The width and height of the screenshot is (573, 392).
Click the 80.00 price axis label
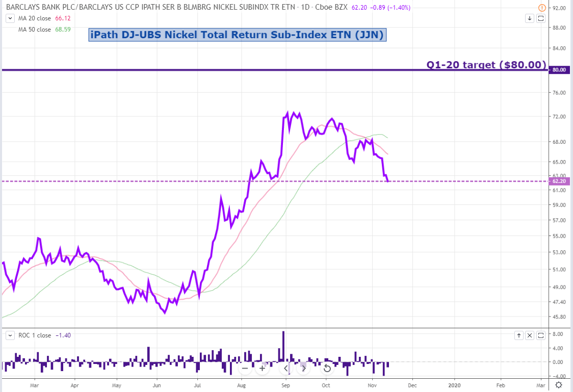[559, 70]
